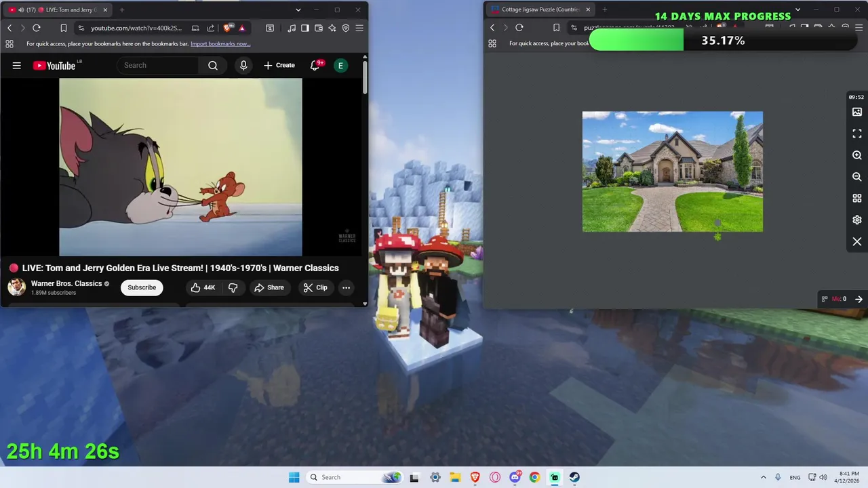The image size is (868, 488).
Task: Open YouTube notifications bell
Action: (x=315, y=65)
